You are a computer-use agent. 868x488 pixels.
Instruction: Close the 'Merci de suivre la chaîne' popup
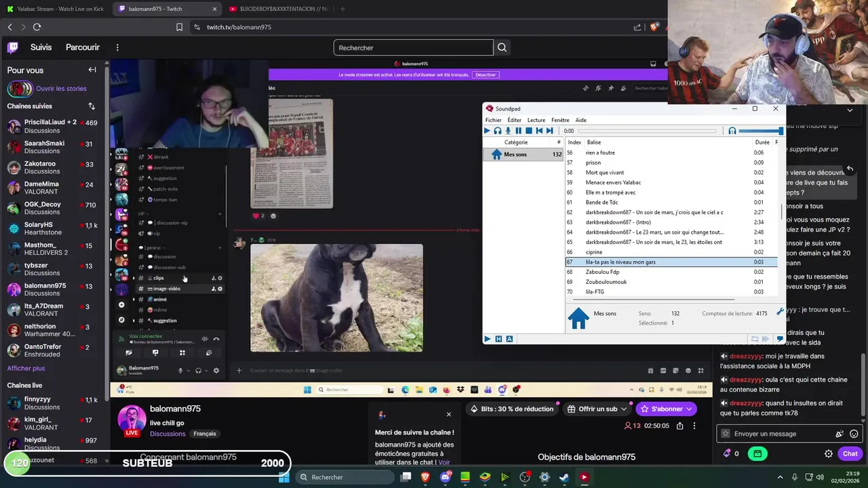[x=448, y=414]
